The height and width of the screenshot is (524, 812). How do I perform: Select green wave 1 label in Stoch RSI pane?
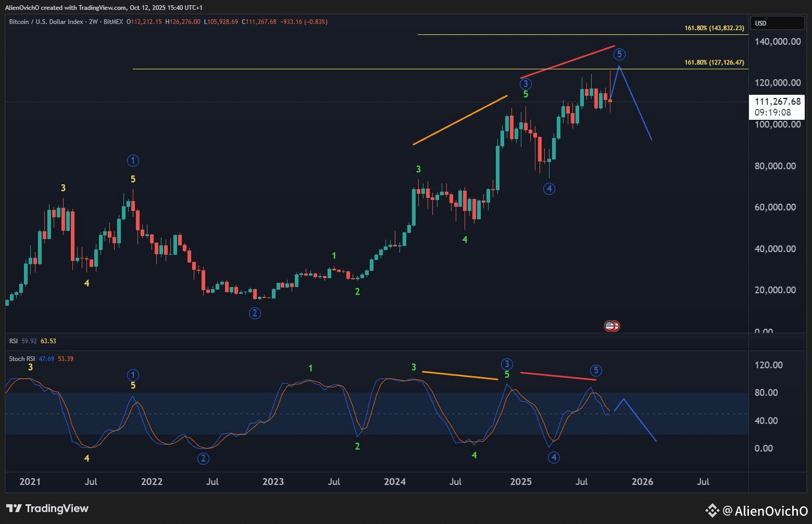tap(310, 368)
